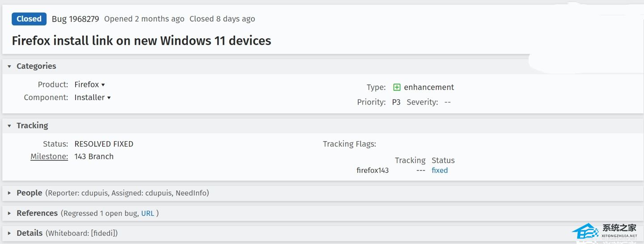Open the Installer component dropdown
The height and width of the screenshot is (244, 644).
[x=93, y=97]
